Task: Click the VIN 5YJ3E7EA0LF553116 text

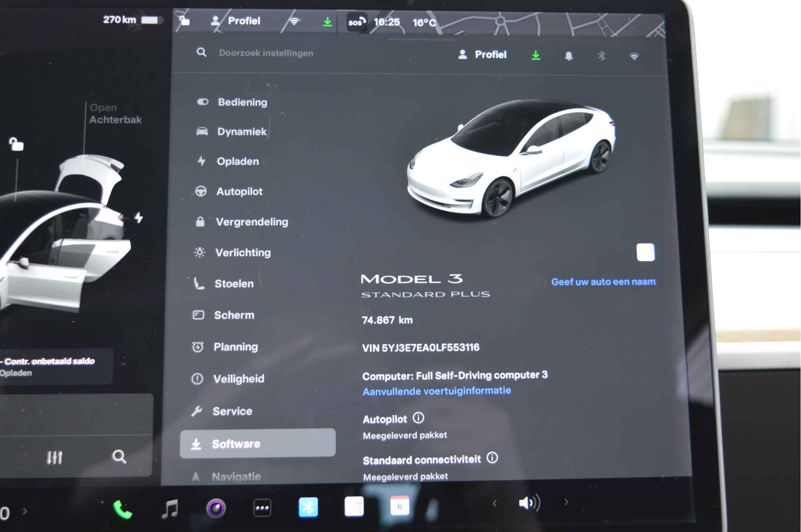Action: 421,348
